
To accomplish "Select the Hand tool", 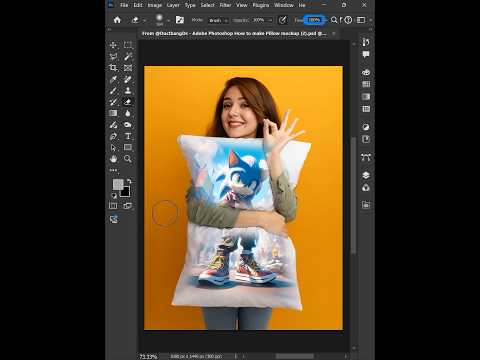I will click(113, 159).
